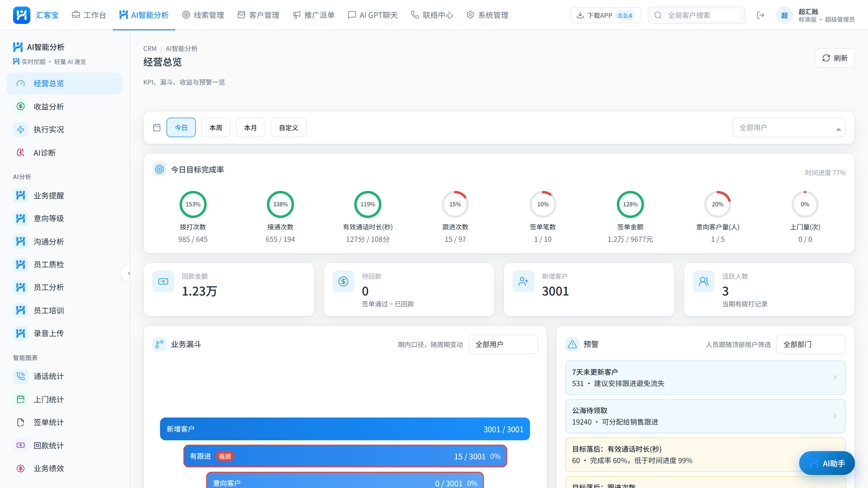Open the 全部部门 dropdown in 预警

[x=811, y=344]
